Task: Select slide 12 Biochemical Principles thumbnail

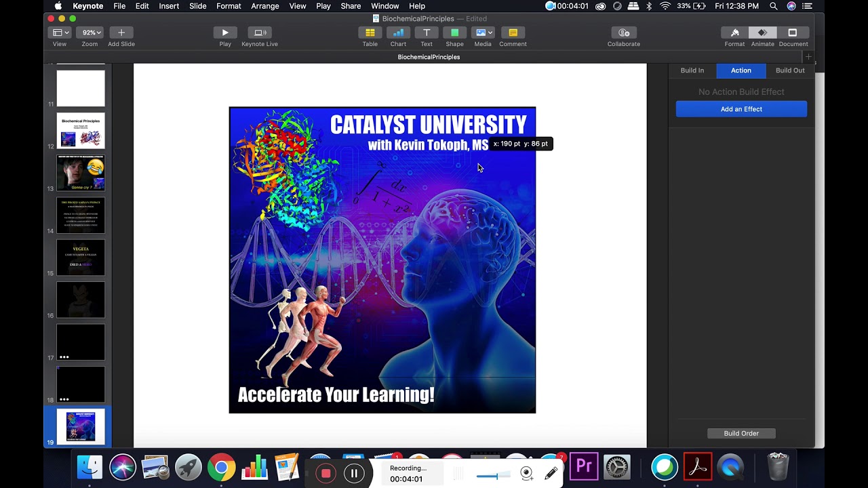Action: pyautogui.click(x=81, y=131)
